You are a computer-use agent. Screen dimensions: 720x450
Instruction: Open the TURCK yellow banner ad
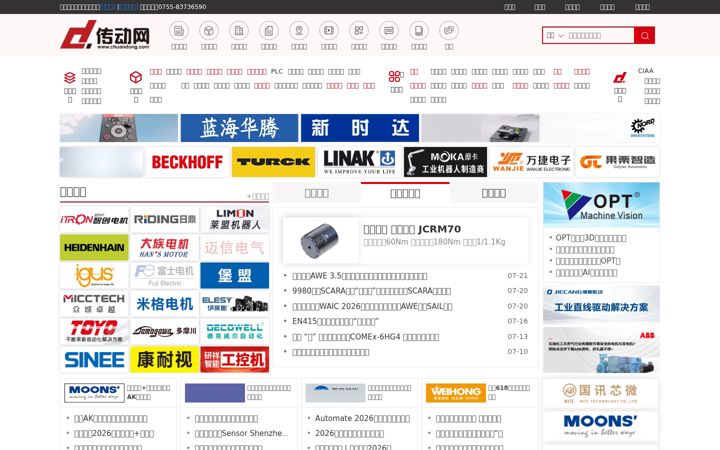(x=273, y=162)
